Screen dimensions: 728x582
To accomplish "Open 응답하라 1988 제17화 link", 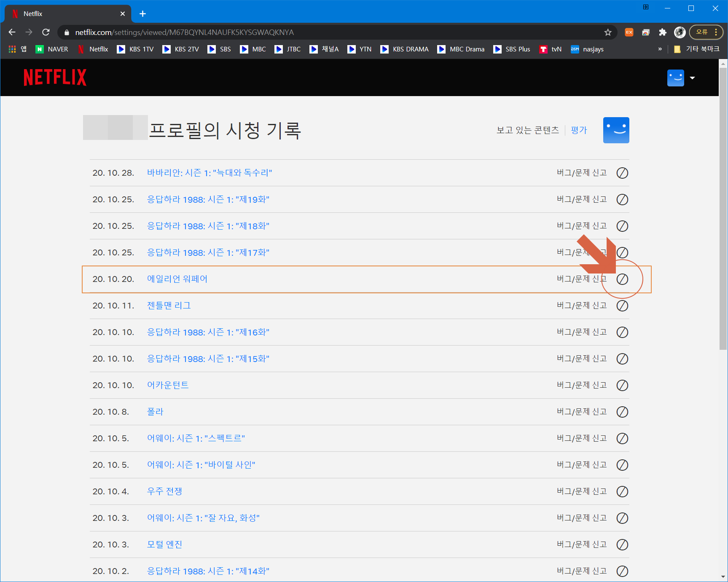I will click(x=208, y=252).
